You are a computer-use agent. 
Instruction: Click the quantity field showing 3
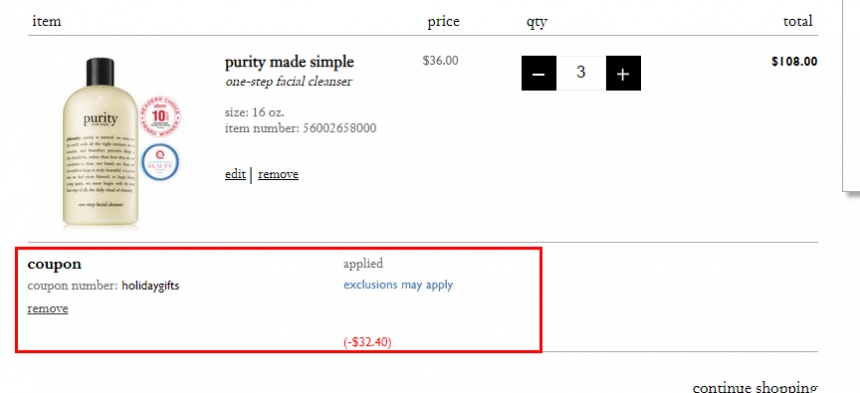[581, 73]
